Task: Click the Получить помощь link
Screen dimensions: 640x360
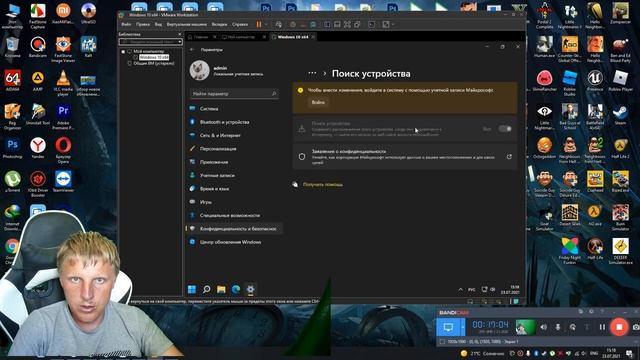Action: click(322, 184)
